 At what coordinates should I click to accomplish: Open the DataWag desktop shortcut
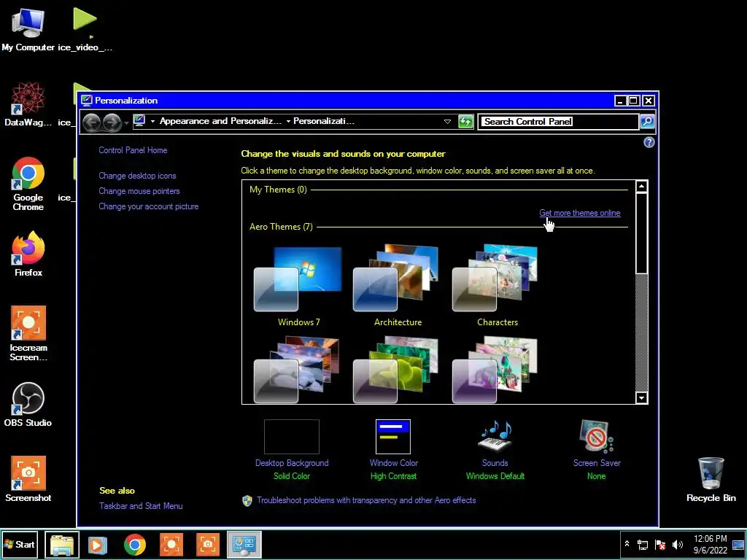(28, 104)
